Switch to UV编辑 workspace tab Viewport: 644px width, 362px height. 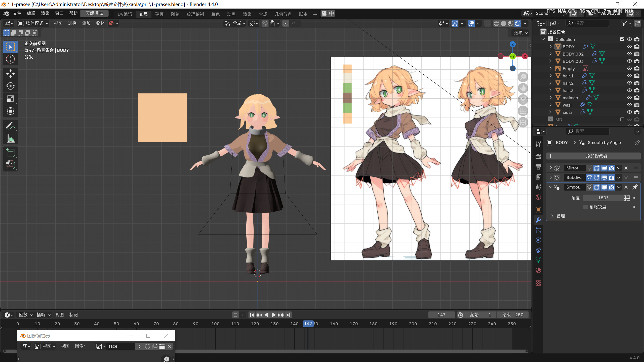[125, 14]
